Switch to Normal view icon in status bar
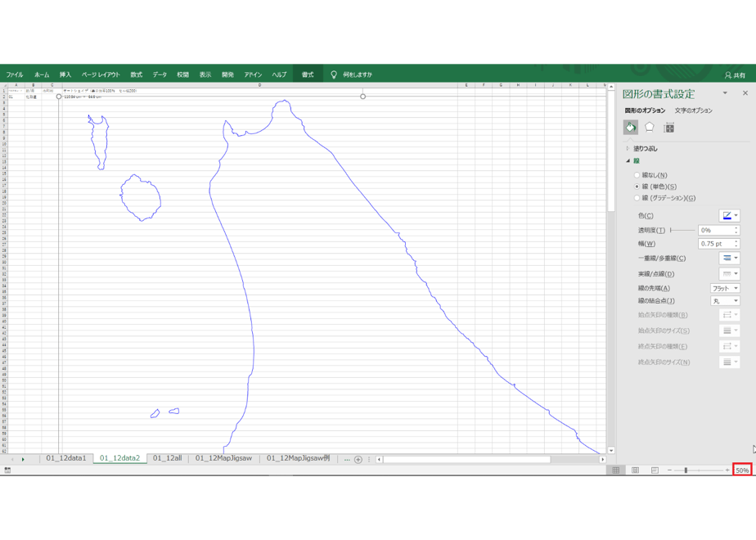The height and width of the screenshot is (540, 756). tap(616, 470)
